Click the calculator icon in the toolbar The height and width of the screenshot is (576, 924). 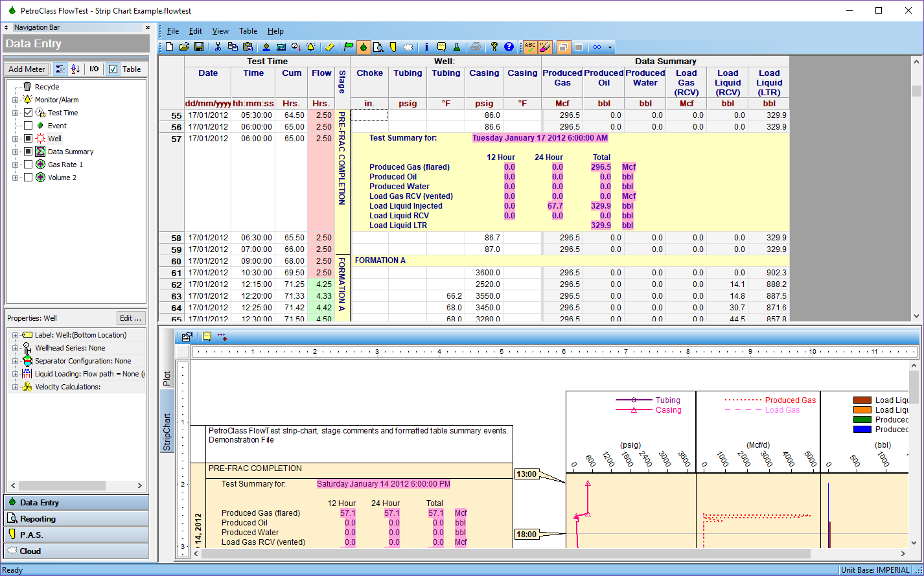[x=281, y=47]
